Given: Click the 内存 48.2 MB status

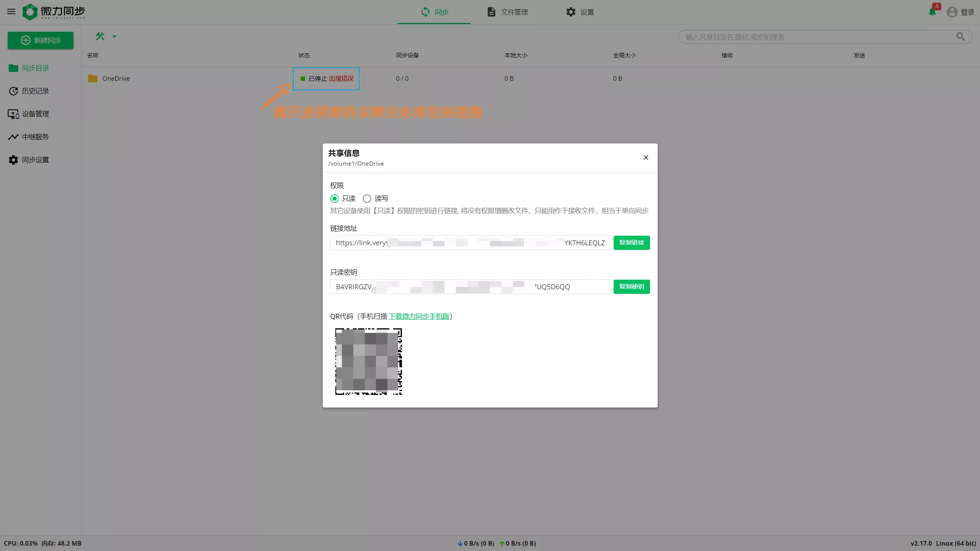Looking at the screenshot, I should (62, 543).
